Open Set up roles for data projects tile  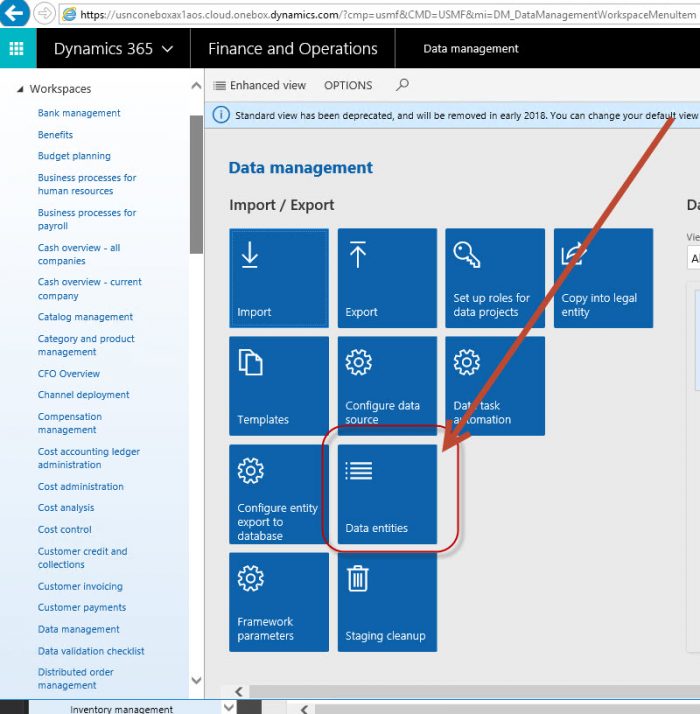click(x=495, y=278)
